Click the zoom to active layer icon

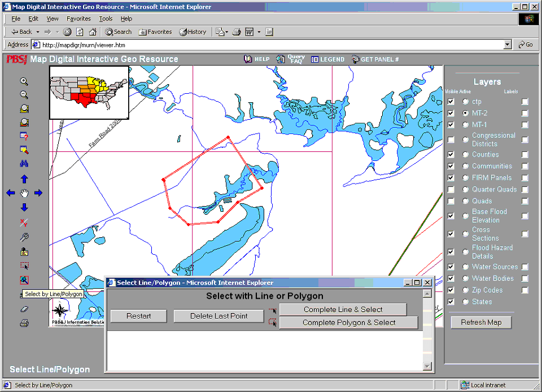coord(24,123)
